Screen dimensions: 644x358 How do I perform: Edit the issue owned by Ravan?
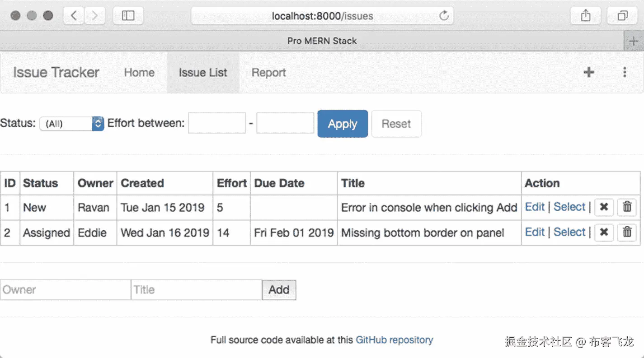click(535, 207)
